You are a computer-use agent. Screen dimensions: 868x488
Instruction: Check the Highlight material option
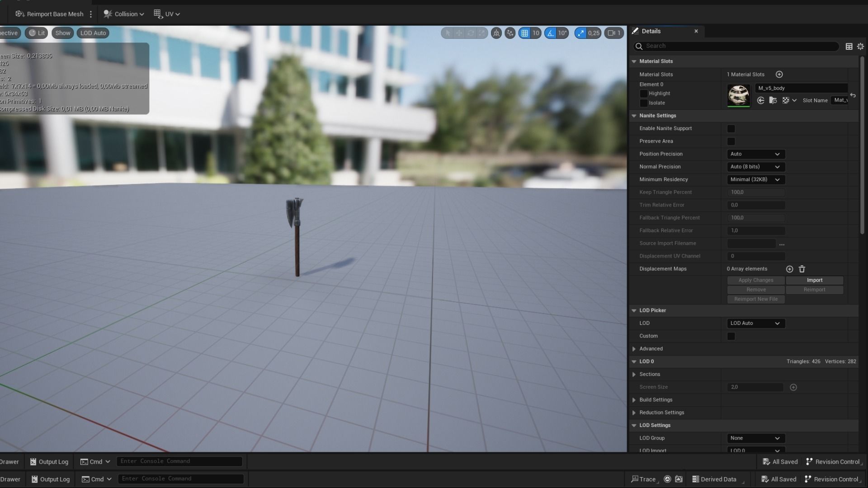tap(644, 94)
